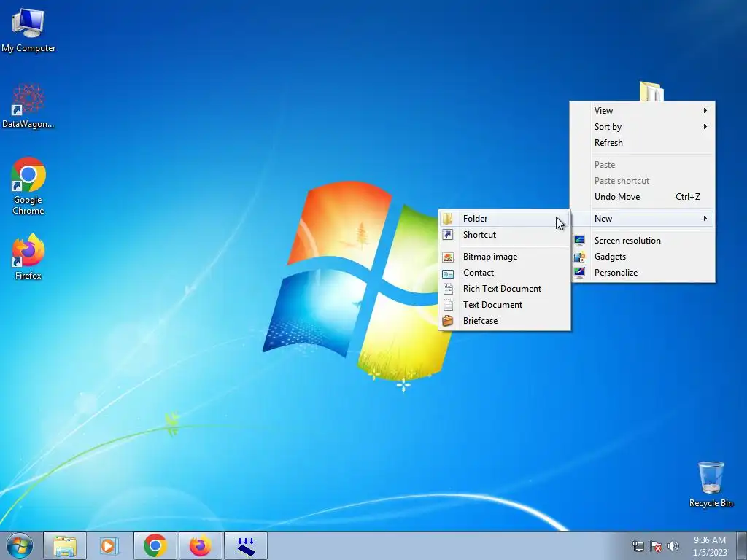Click the blue arrows taskbar app icon

246,545
